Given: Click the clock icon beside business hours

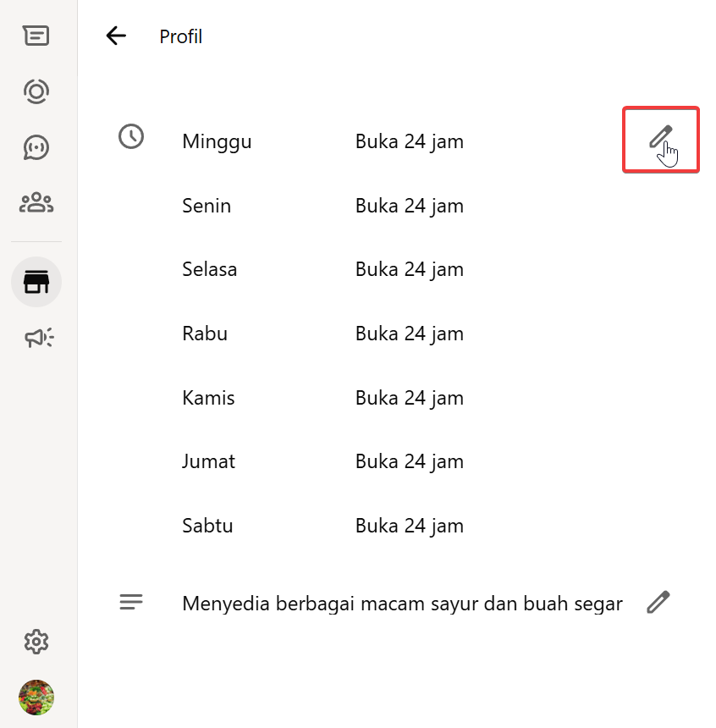Looking at the screenshot, I should click(x=131, y=136).
